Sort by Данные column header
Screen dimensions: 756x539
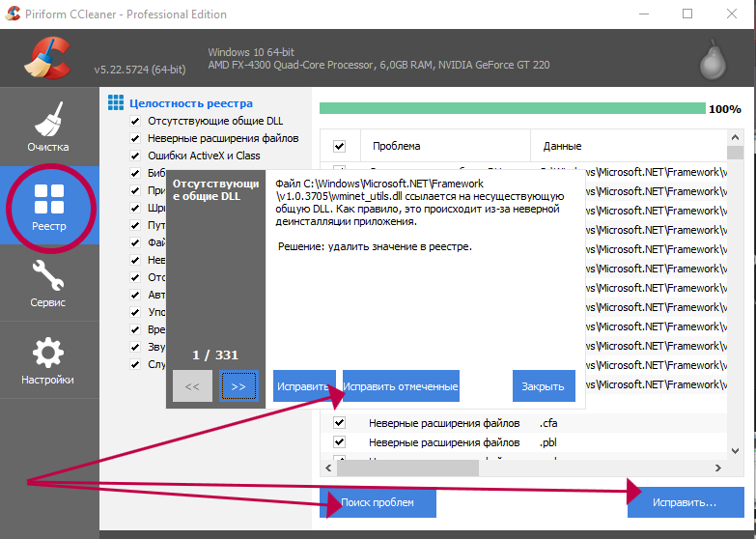(x=562, y=147)
